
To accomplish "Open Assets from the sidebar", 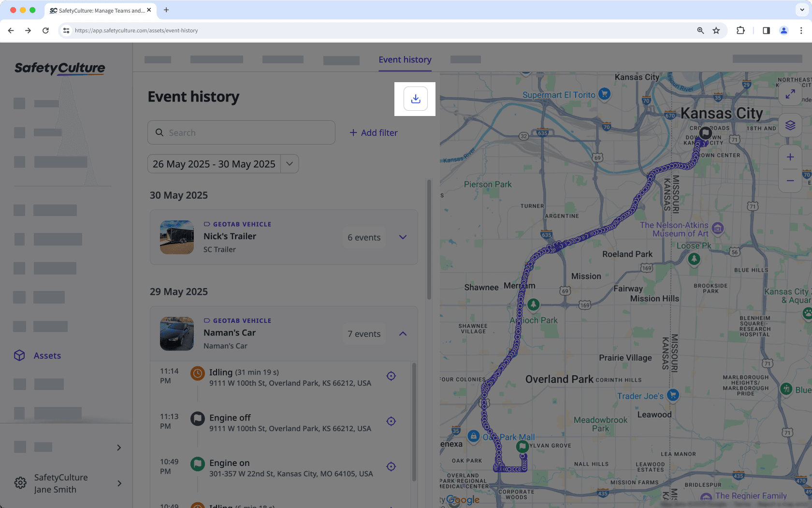I will click(x=47, y=355).
